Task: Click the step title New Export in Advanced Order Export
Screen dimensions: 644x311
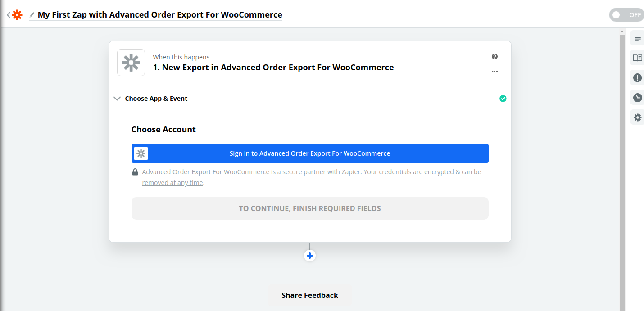Action: tap(273, 68)
